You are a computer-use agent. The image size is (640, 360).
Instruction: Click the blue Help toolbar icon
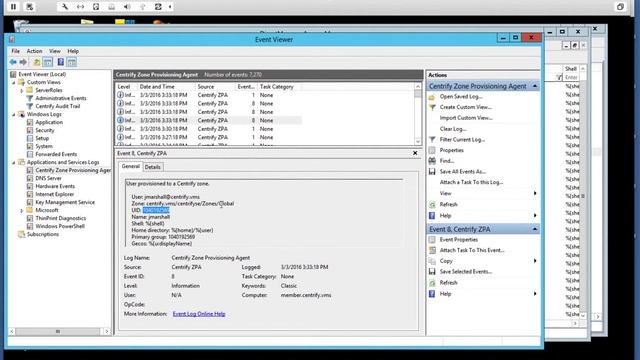(x=60, y=62)
